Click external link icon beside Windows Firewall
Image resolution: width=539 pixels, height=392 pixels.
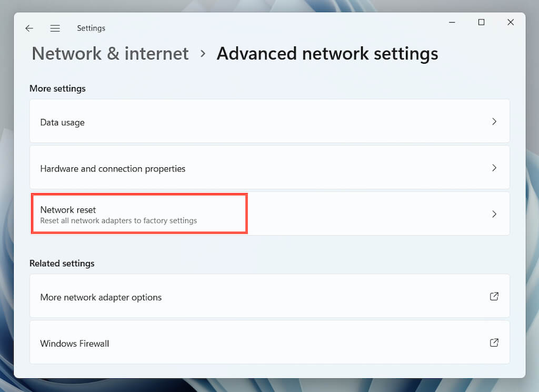point(494,343)
